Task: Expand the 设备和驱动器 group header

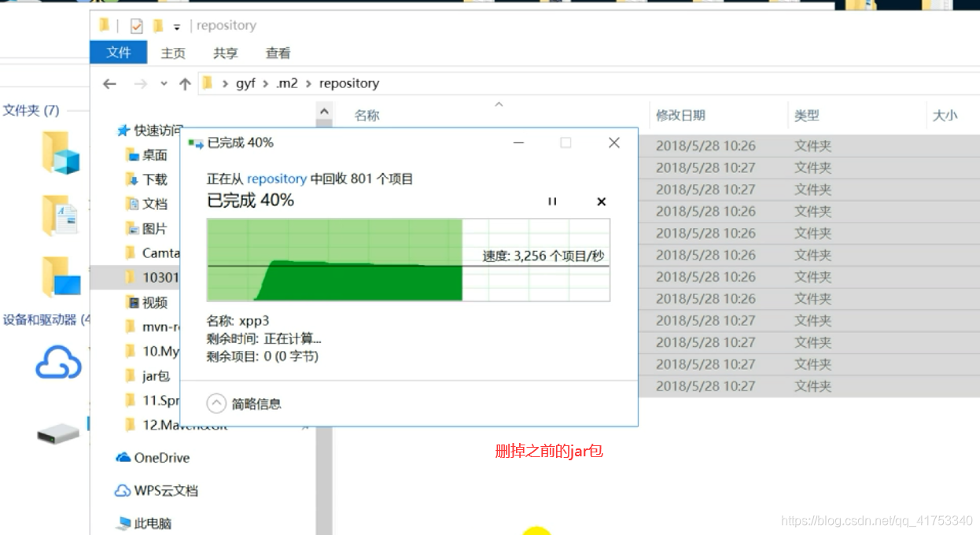Action: click(47, 319)
